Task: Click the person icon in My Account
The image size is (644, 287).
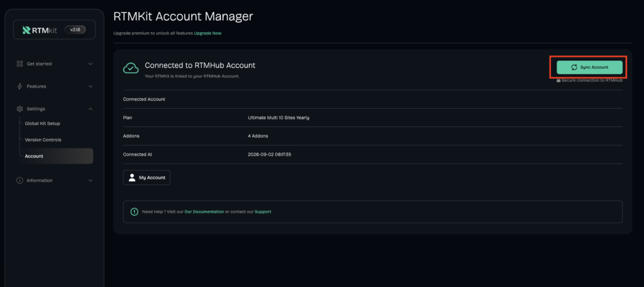Action: tap(132, 177)
